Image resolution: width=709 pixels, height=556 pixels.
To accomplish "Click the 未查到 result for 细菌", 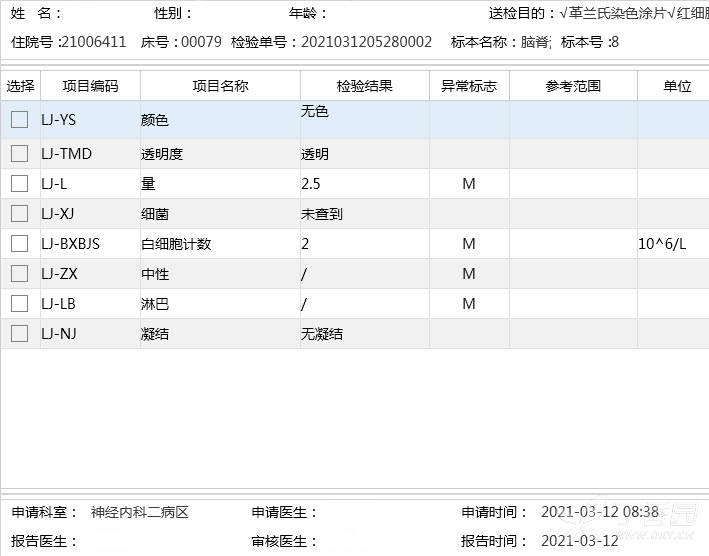I will point(322,214).
